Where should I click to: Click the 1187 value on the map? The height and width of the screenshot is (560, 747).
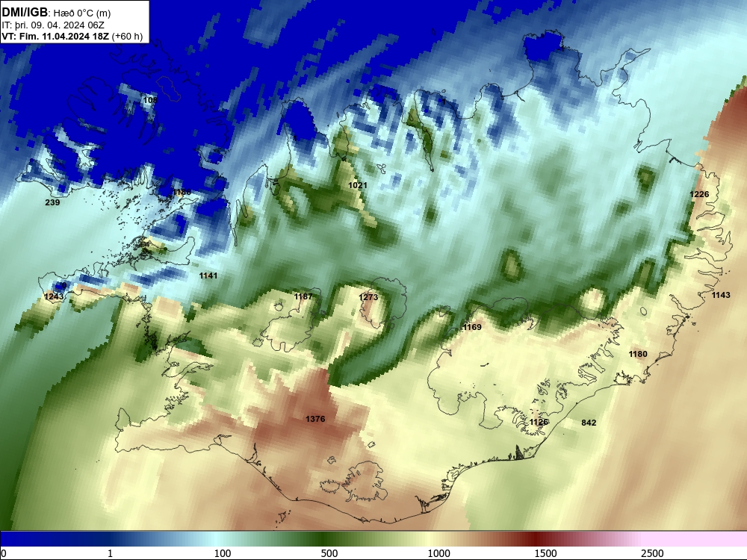click(x=303, y=296)
